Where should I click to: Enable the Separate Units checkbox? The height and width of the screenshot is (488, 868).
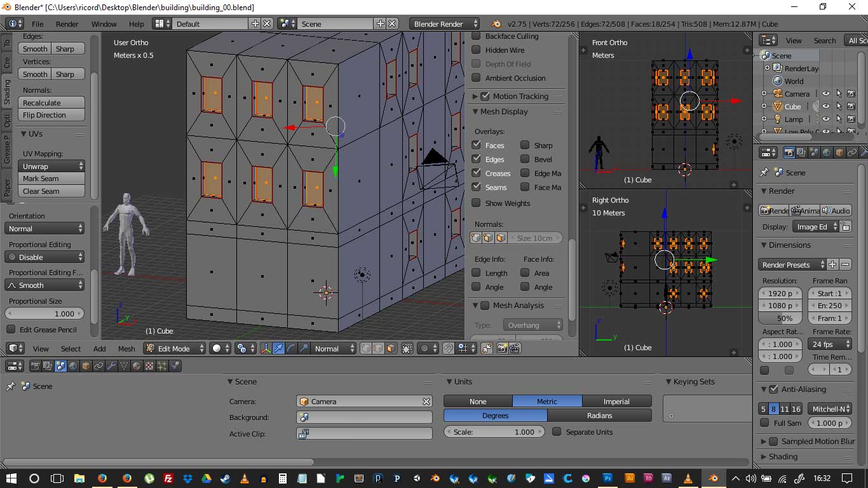pos(557,432)
